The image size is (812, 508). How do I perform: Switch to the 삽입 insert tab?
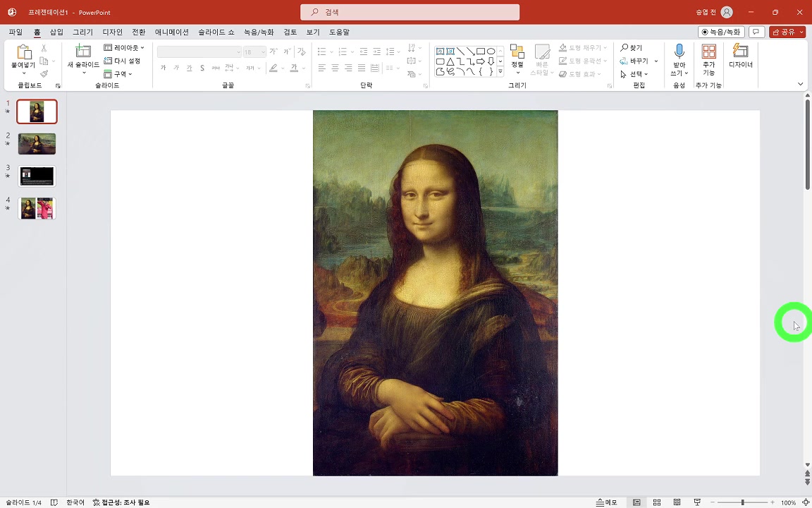pos(56,32)
